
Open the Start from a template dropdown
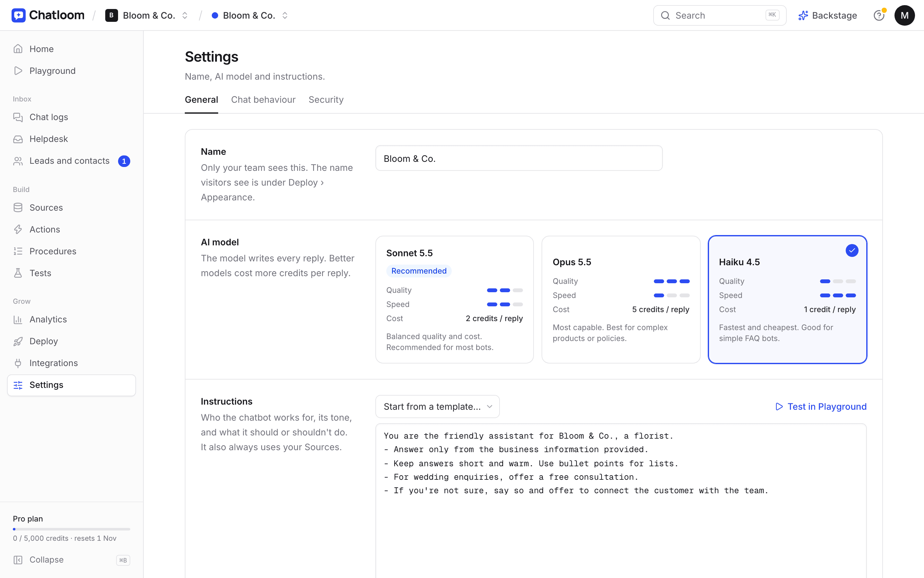(438, 406)
